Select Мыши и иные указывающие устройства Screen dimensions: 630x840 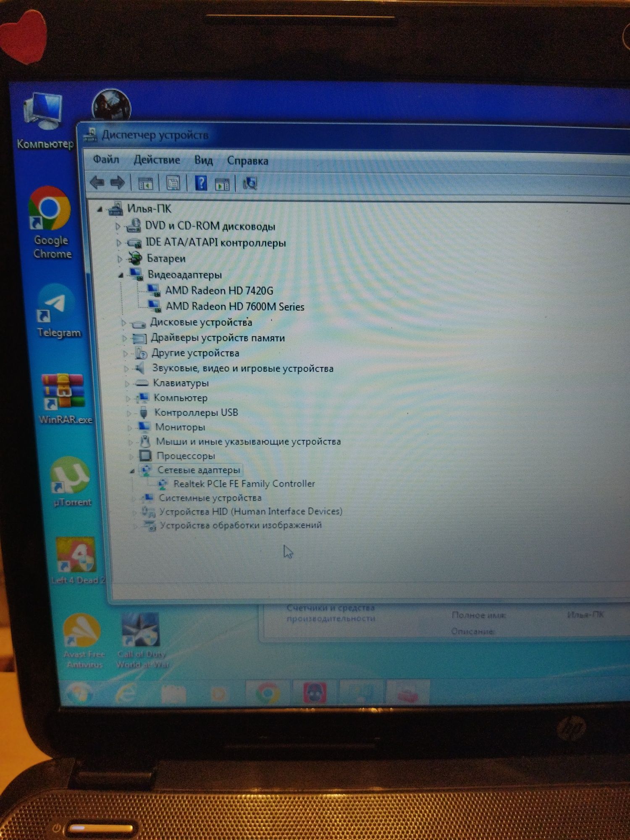248,441
